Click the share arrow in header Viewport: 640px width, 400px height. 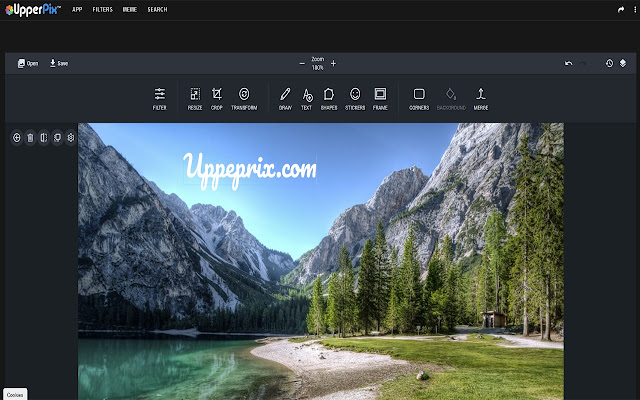[621, 9]
